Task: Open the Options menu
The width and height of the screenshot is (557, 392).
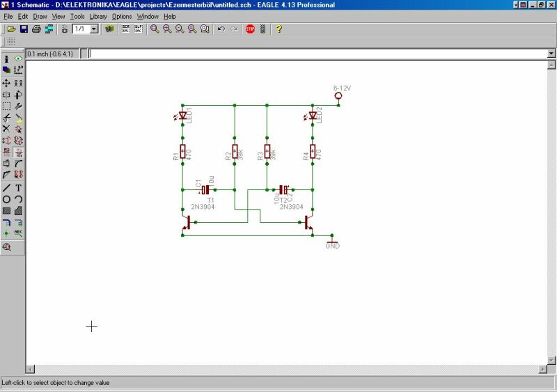Action: (122, 16)
